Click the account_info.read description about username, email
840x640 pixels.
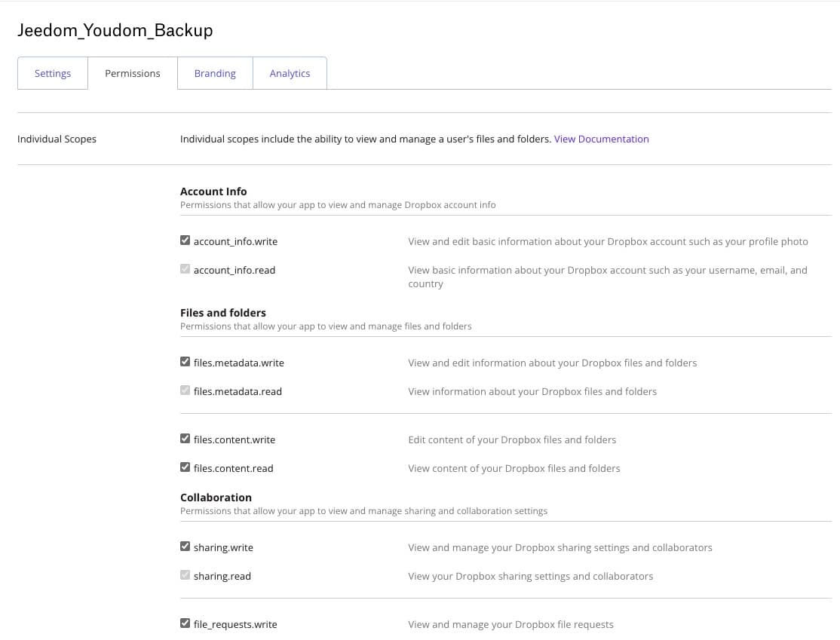point(608,277)
